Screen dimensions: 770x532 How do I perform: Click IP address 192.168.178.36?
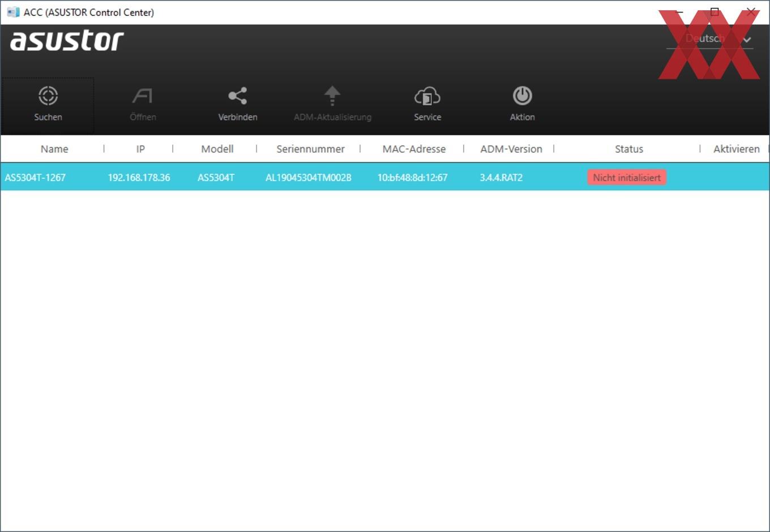(139, 178)
